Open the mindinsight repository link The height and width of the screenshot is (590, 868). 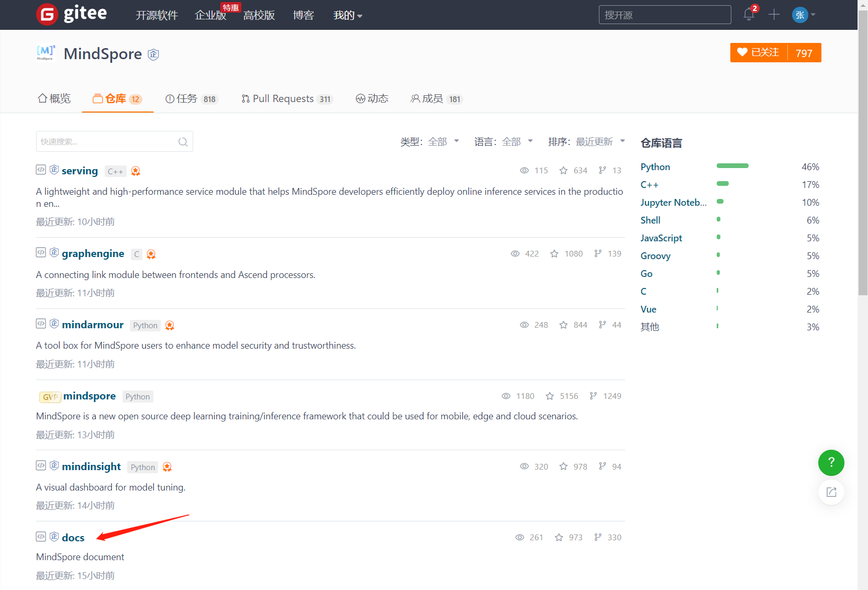coord(91,466)
